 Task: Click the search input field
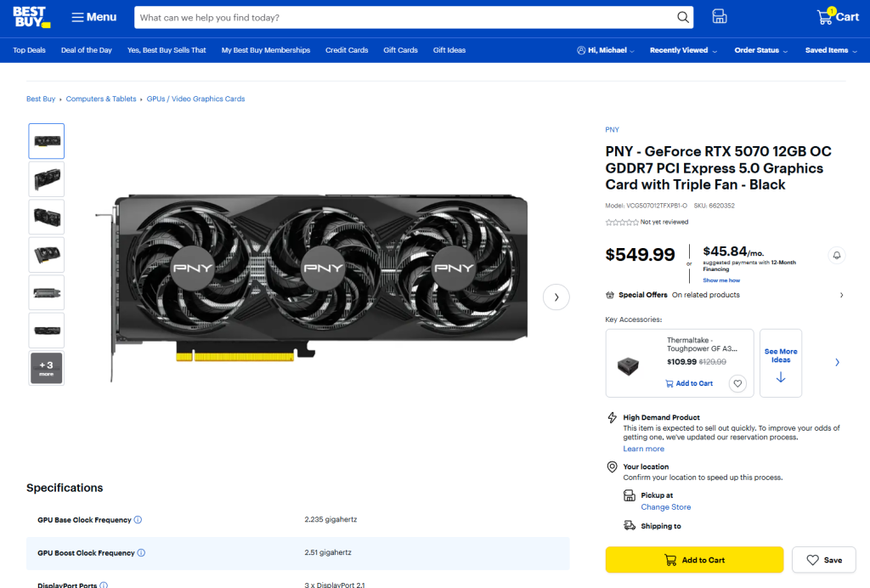coord(404,17)
